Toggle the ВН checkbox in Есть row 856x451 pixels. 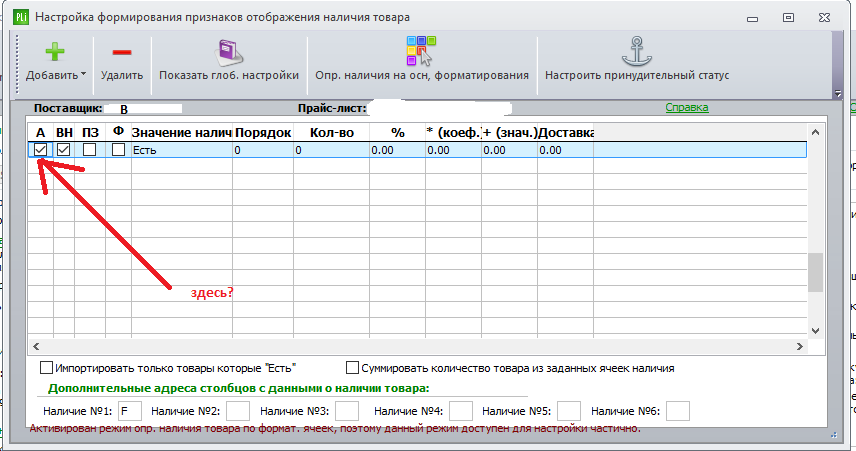[64, 150]
